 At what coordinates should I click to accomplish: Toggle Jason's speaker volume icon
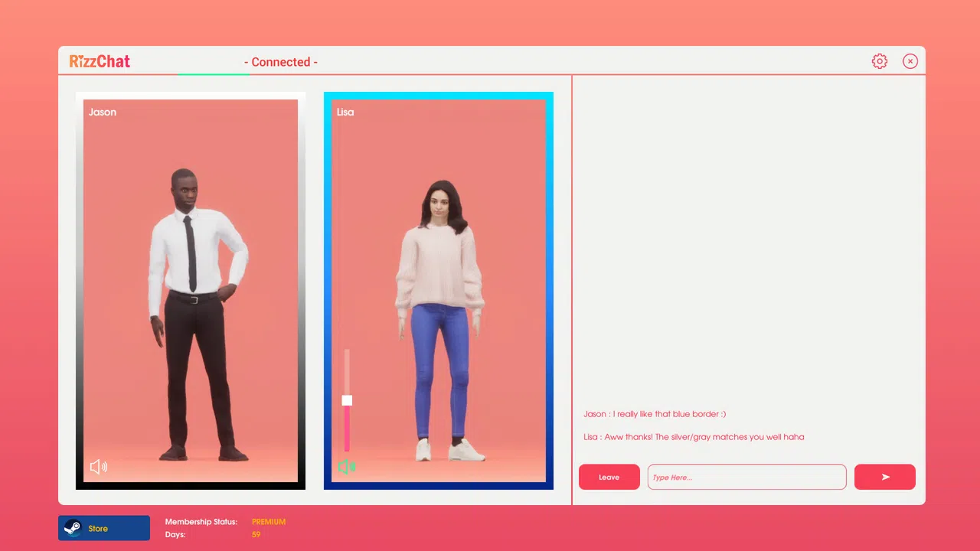[99, 467]
